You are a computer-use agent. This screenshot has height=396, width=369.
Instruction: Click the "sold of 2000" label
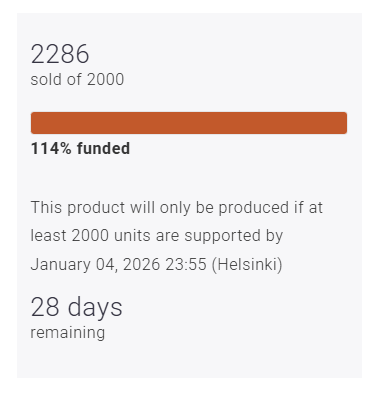[77, 80]
